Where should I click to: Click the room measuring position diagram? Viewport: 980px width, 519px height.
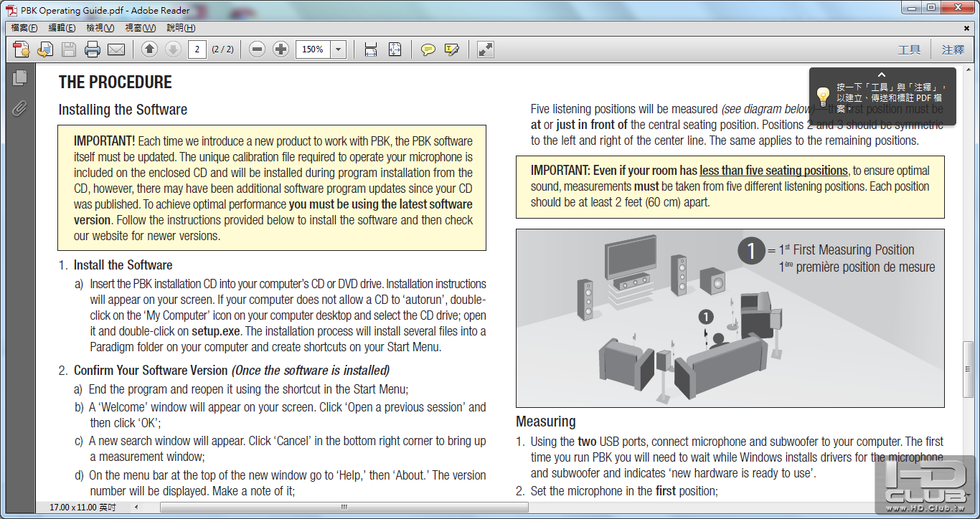click(730, 318)
